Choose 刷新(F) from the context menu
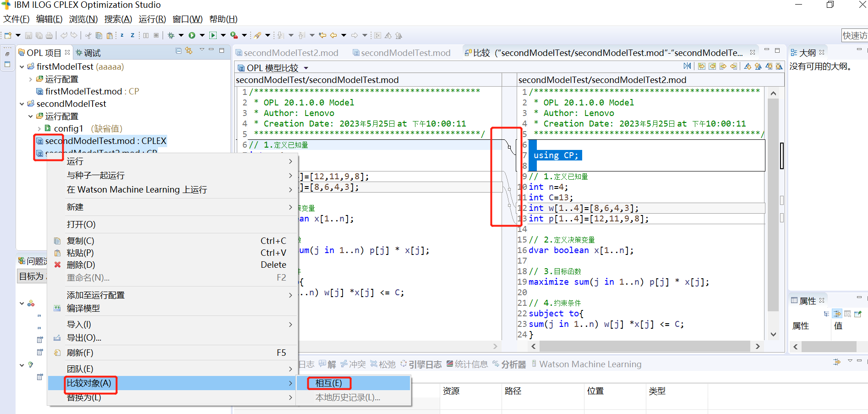Viewport: 868px width, 414px height. tap(80, 353)
